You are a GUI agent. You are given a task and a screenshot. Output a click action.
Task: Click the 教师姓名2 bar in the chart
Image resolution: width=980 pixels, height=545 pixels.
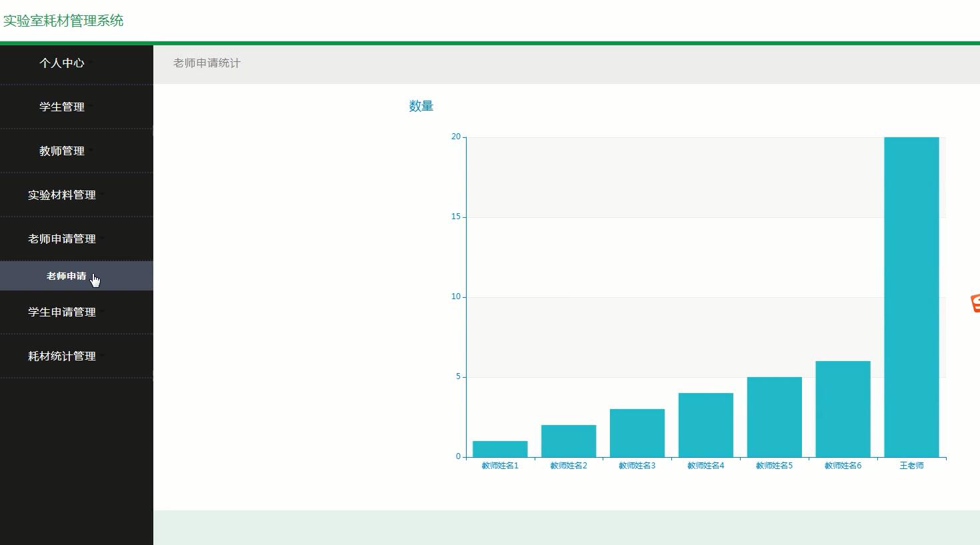569,441
